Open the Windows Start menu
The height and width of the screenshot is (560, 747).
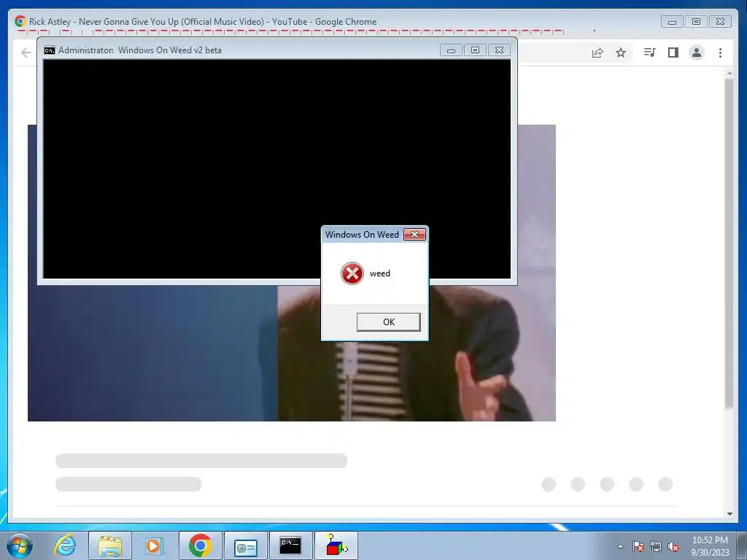pos(20,545)
